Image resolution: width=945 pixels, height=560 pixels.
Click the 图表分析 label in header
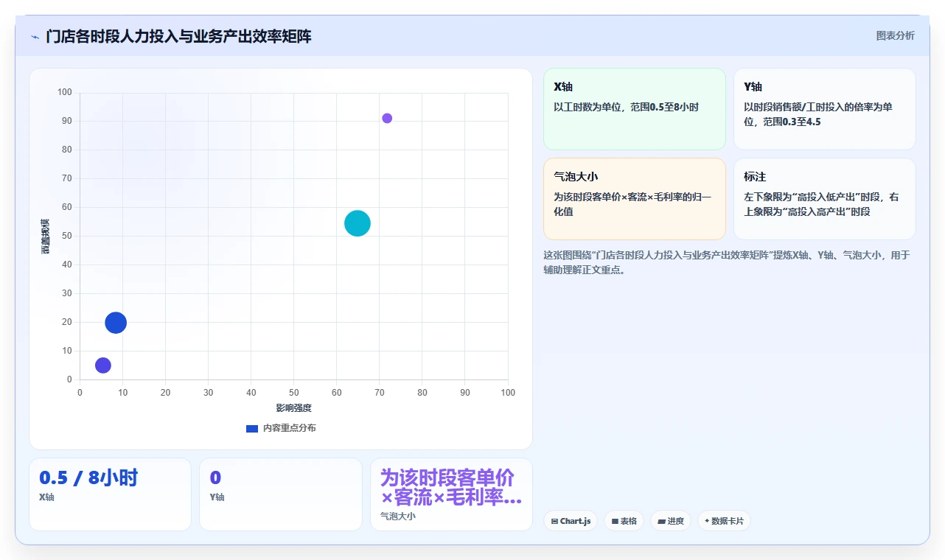(895, 35)
